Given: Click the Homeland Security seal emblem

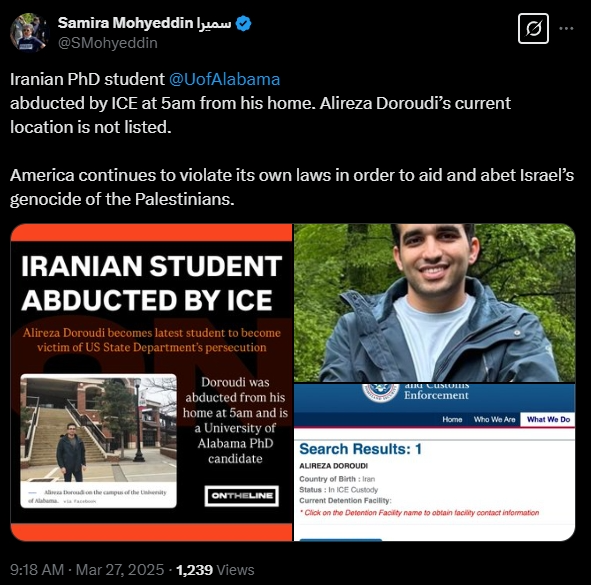Looking at the screenshot, I should (381, 393).
